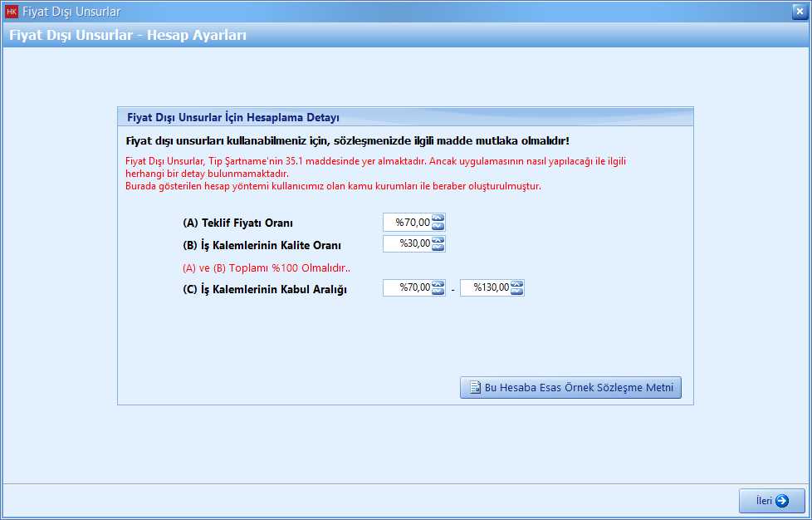Screen dimensions: 812x520
Task: Click the (A) Teklif Fiyatı Oranı label
Action: (x=237, y=223)
